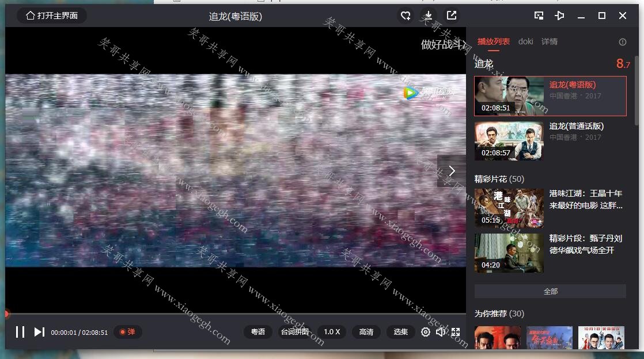The height and width of the screenshot is (359, 644).
Task: Switch to the 播放列表 tab
Action: [x=494, y=41]
